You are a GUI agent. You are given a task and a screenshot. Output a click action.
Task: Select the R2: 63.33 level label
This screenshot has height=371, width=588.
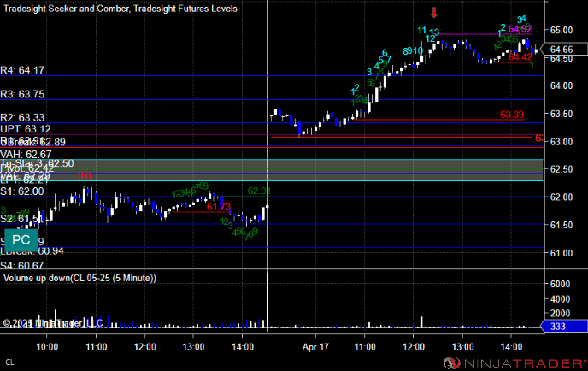coord(22,117)
